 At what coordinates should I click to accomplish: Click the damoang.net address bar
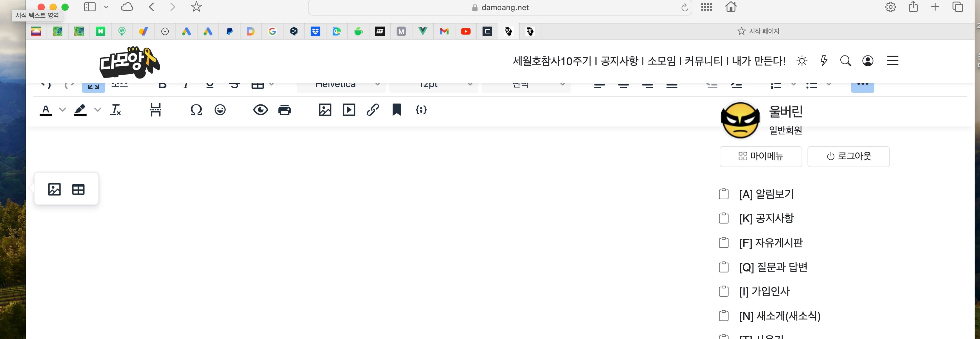500,7
